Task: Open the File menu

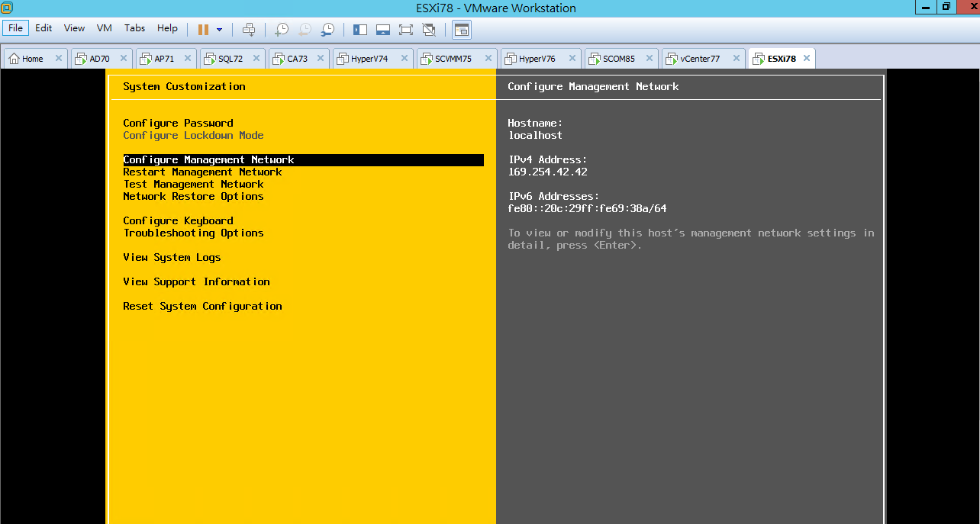Action: [15, 28]
